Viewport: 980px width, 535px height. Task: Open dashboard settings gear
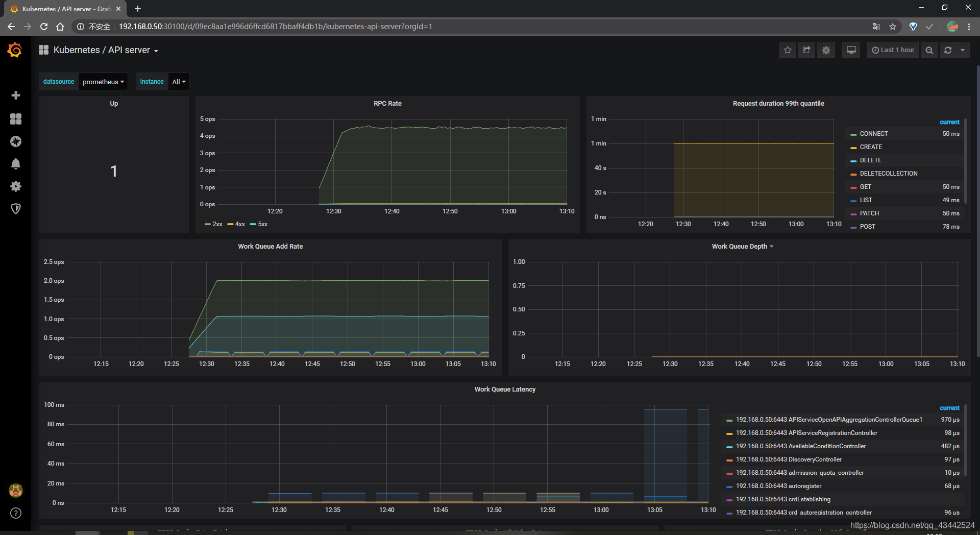click(826, 50)
